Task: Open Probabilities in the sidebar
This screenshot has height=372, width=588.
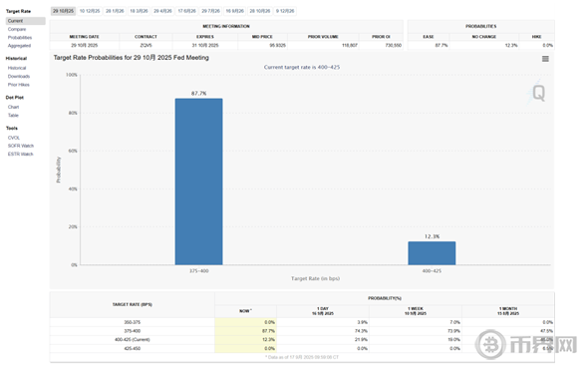Action: click(x=20, y=38)
